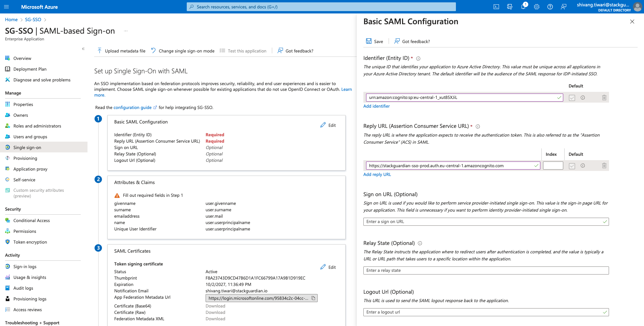Delete the reply URL row
Viewport: 644px width, 326px height.
click(x=604, y=166)
